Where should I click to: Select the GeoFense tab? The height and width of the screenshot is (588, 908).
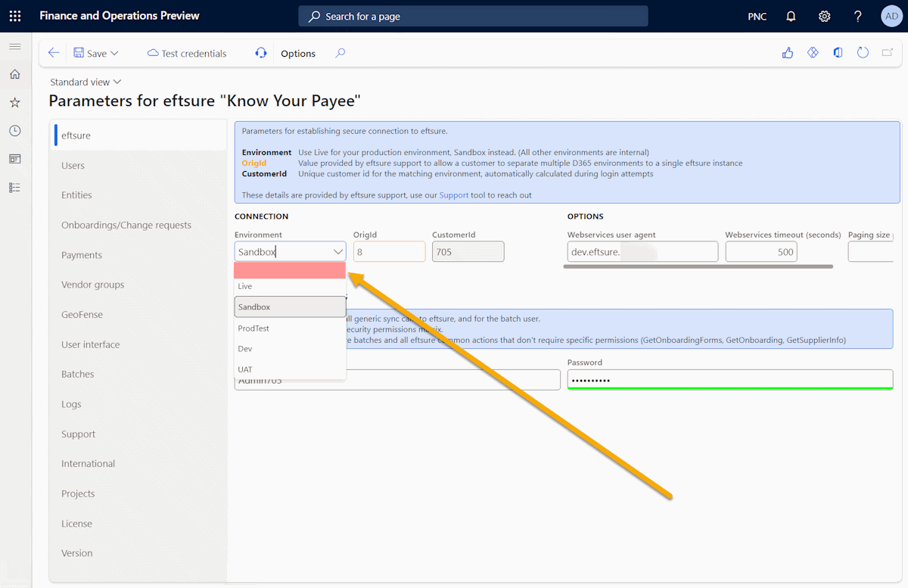pyautogui.click(x=138, y=315)
